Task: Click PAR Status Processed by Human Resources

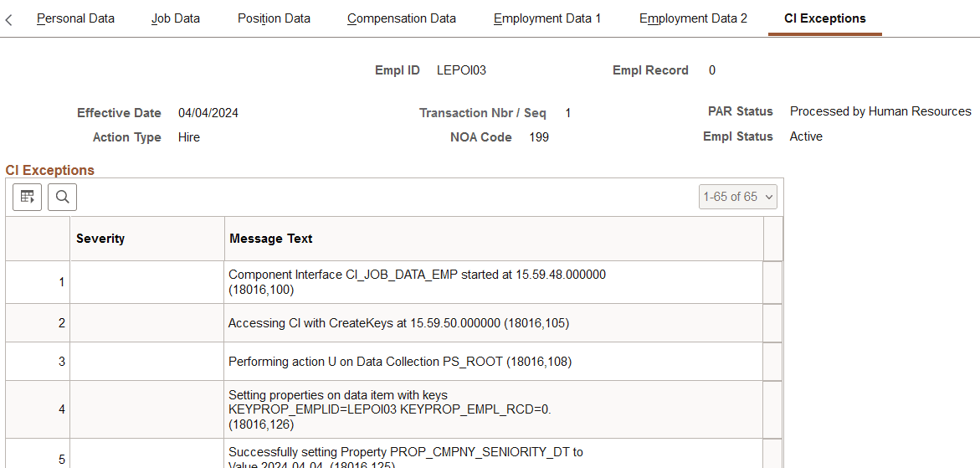Action: click(880, 112)
